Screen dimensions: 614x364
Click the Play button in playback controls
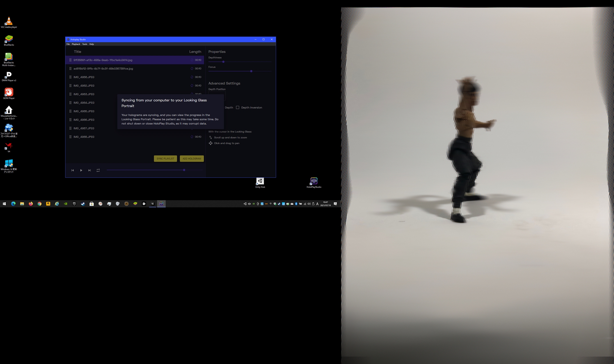click(x=81, y=170)
